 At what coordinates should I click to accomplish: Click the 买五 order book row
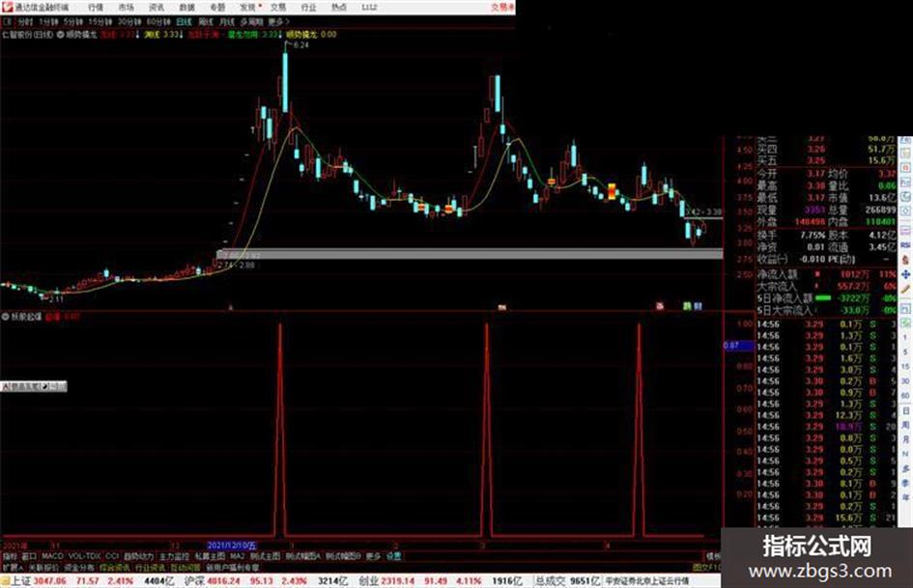(x=827, y=160)
